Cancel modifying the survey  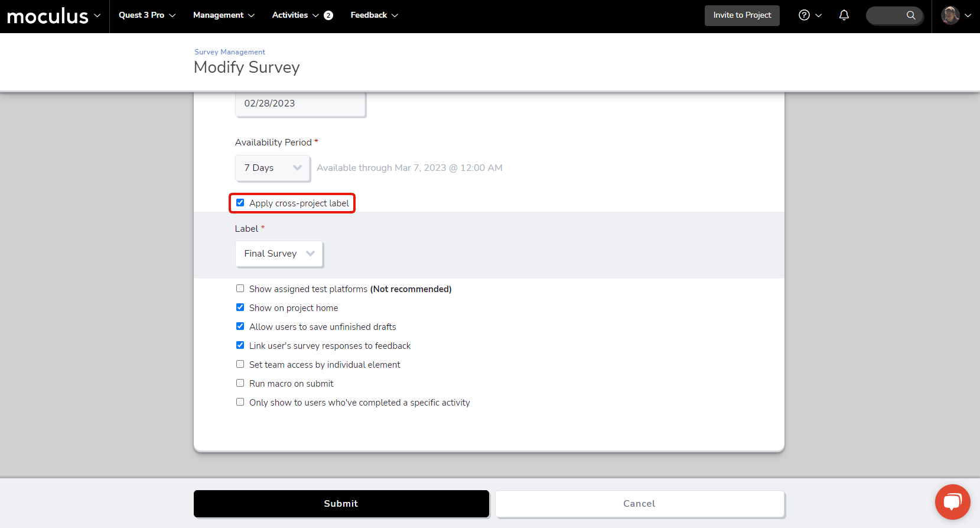pyautogui.click(x=640, y=504)
